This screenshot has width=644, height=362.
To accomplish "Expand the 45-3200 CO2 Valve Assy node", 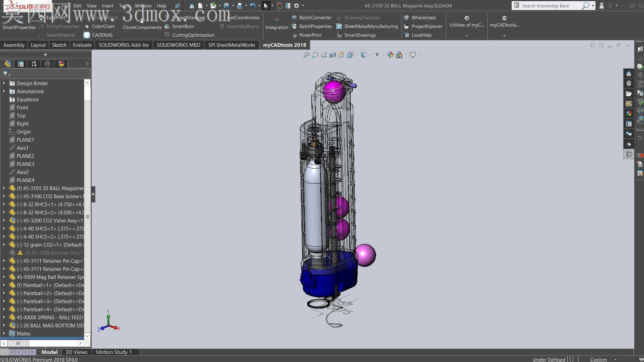I will pyautogui.click(x=4, y=220).
